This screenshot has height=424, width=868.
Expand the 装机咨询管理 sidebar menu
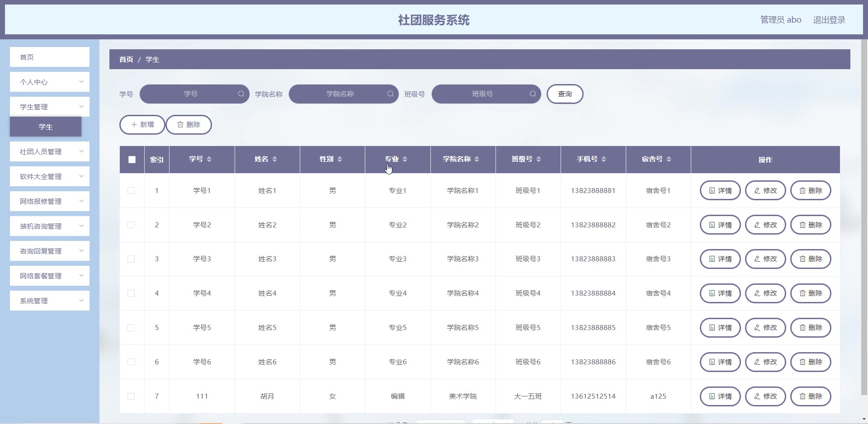(50, 226)
